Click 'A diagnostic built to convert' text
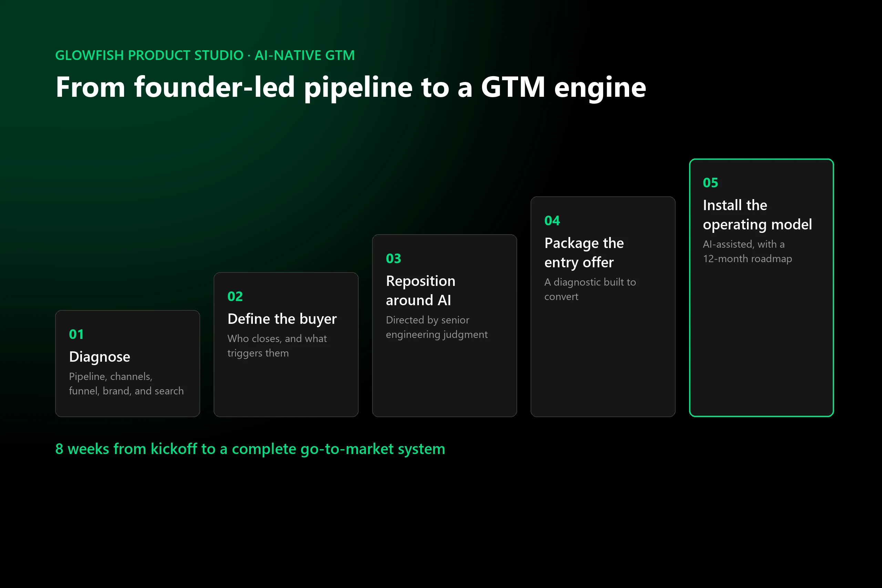Image resolution: width=882 pixels, height=588 pixels. coord(590,289)
